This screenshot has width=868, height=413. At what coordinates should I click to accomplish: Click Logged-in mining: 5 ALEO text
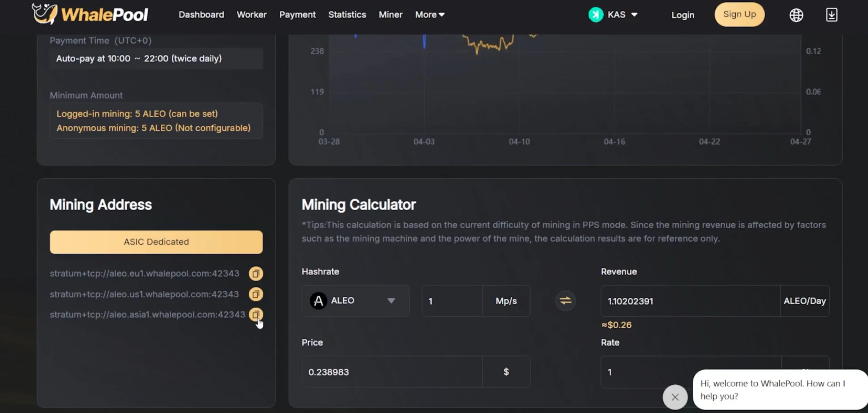pyautogui.click(x=137, y=113)
